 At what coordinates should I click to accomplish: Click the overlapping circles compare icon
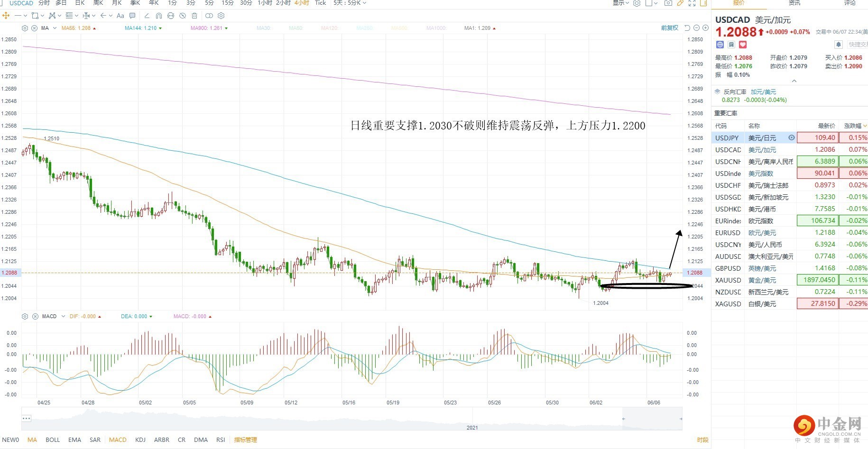pos(209,16)
